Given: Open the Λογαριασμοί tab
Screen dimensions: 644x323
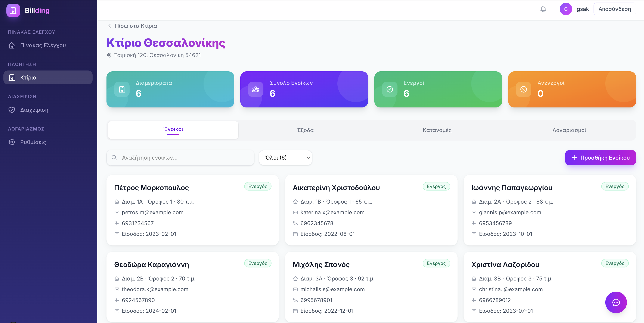Looking at the screenshot, I should click(x=569, y=130).
